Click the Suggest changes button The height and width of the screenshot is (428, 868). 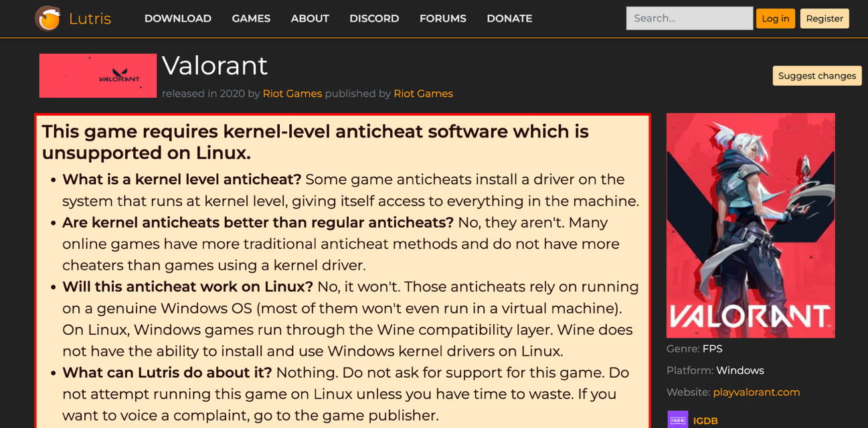point(816,76)
